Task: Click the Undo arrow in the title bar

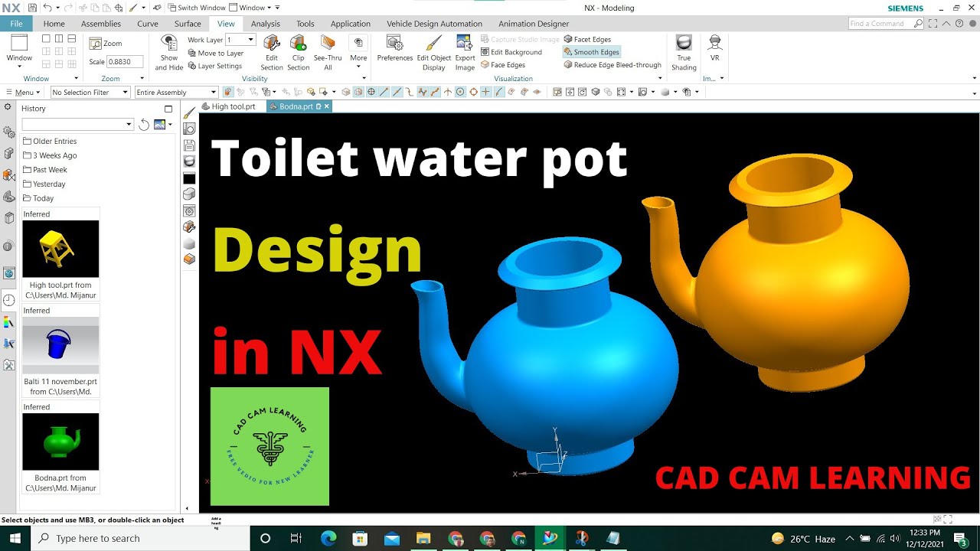Action: coord(47,8)
